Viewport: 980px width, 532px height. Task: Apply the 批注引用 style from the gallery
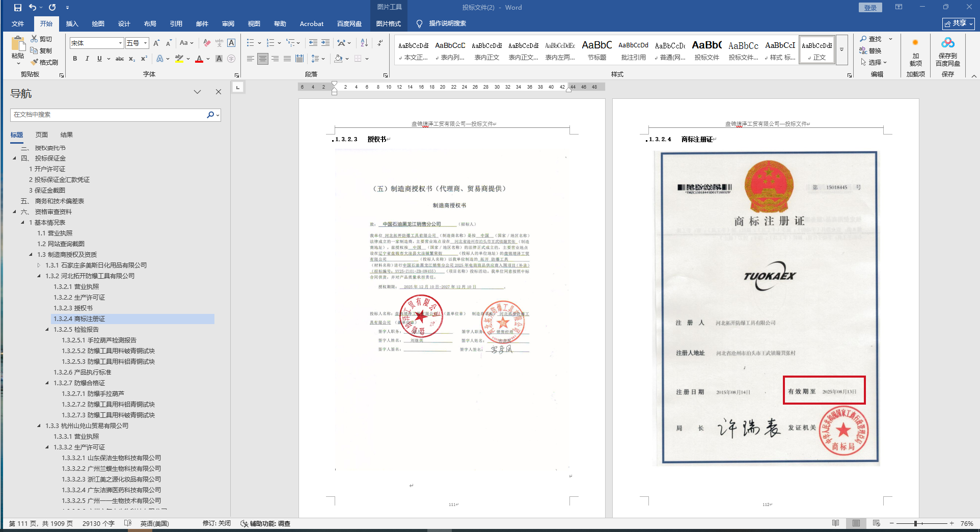click(x=633, y=50)
